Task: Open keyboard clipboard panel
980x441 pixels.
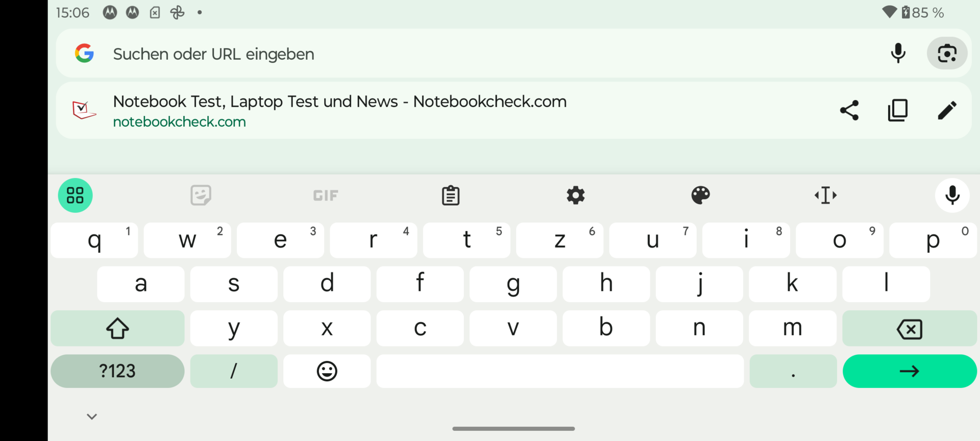Action: click(x=451, y=195)
